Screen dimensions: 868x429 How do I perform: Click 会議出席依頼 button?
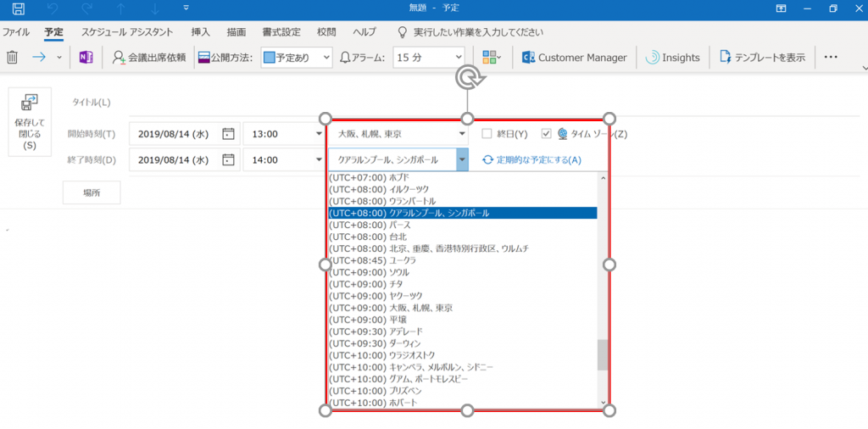coord(149,58)
